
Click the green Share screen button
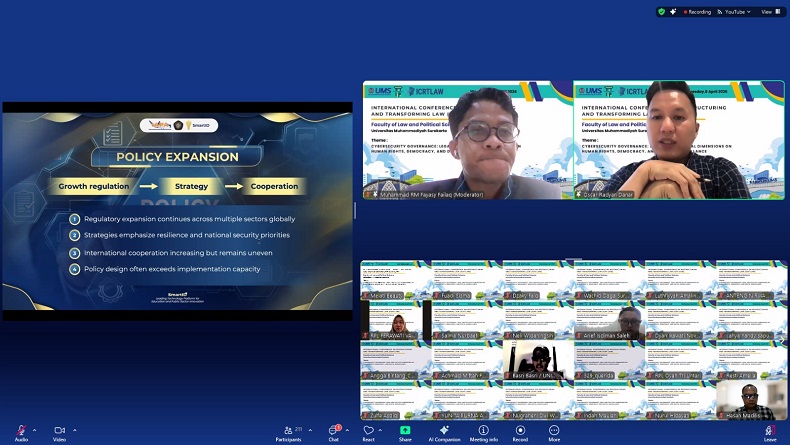tap(405, 431)
